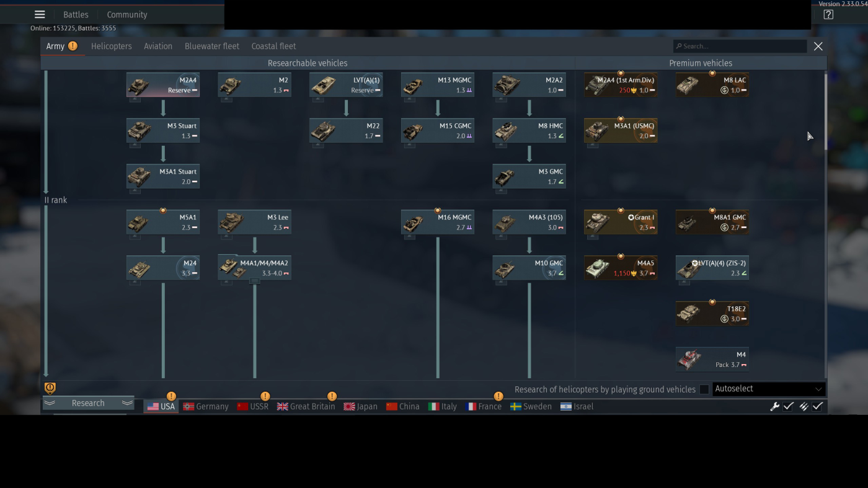Select the premium M8 LAC card

[712, 85]
